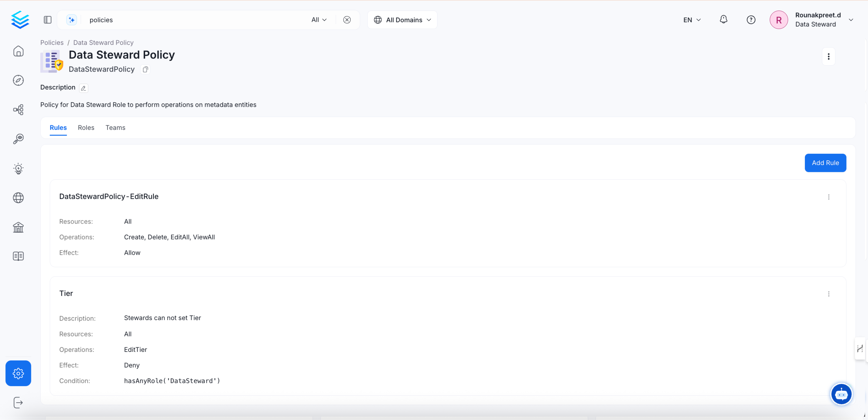The width and height of the screenshot is (868, 420).
Task: Open the Home icon in sidebar
Action: tap(18, 51)
